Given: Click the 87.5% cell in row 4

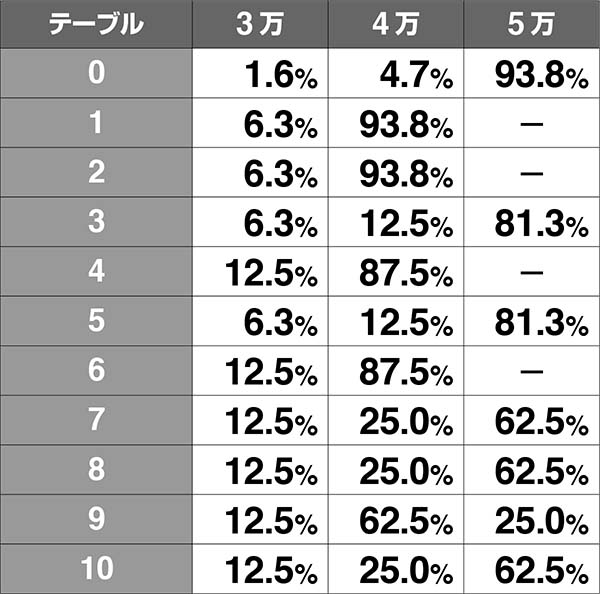Looking at the screenshot, I should tap(406, 272).
